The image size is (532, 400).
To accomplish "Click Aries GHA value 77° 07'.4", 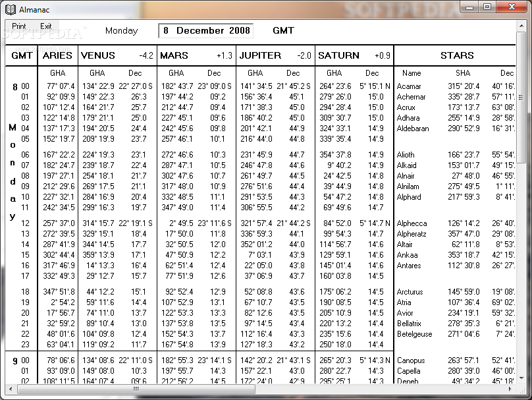I will tap(61, 86).
